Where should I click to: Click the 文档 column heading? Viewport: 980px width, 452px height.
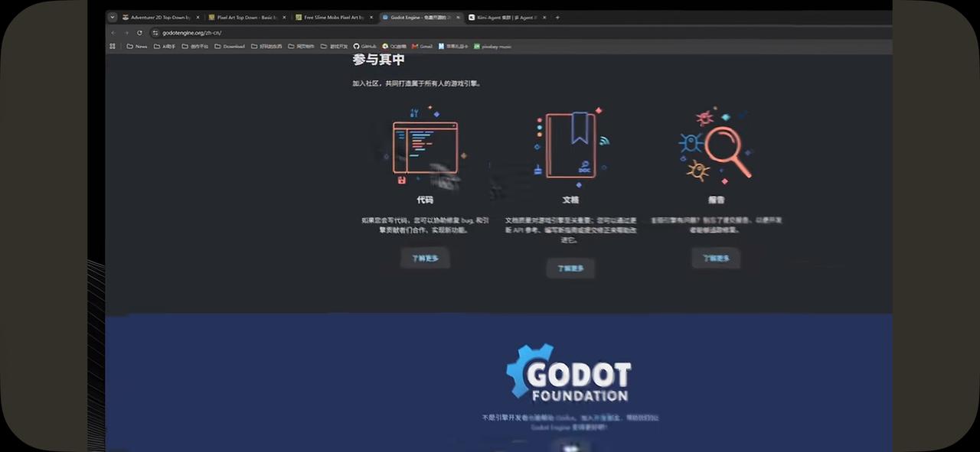pyautogui.click(x=570, y=200)
